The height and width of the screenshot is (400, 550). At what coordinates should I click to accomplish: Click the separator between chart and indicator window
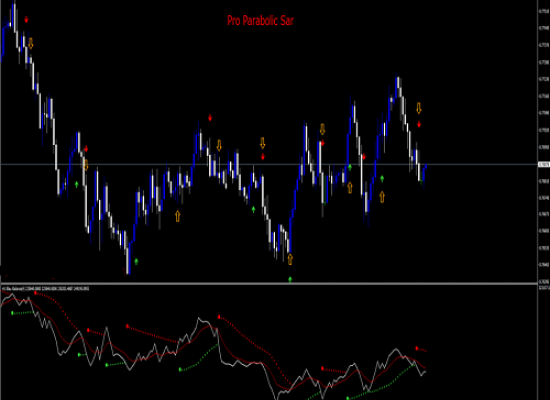click(269, 284)
